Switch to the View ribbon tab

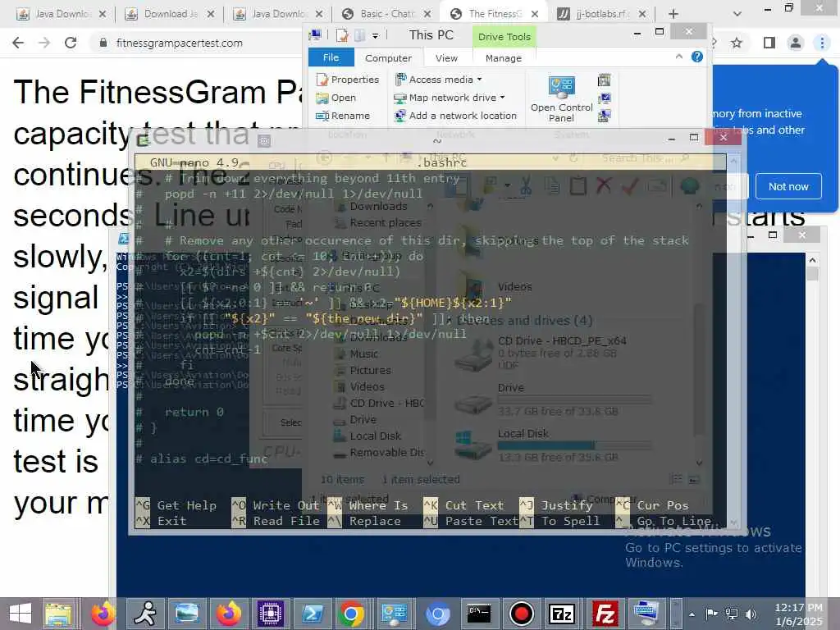point(447,58)
